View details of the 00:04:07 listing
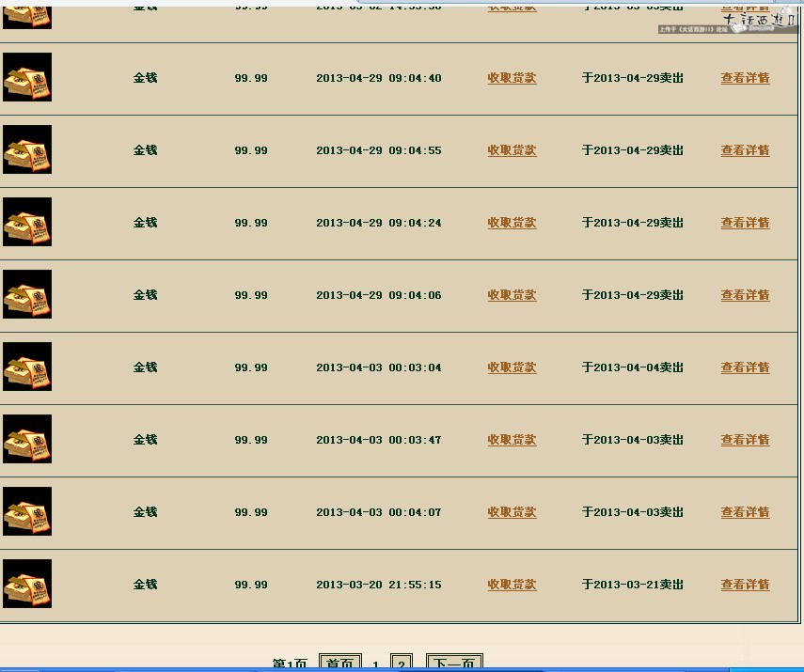This screenshot has height=672, width=804. click(745, 512)
